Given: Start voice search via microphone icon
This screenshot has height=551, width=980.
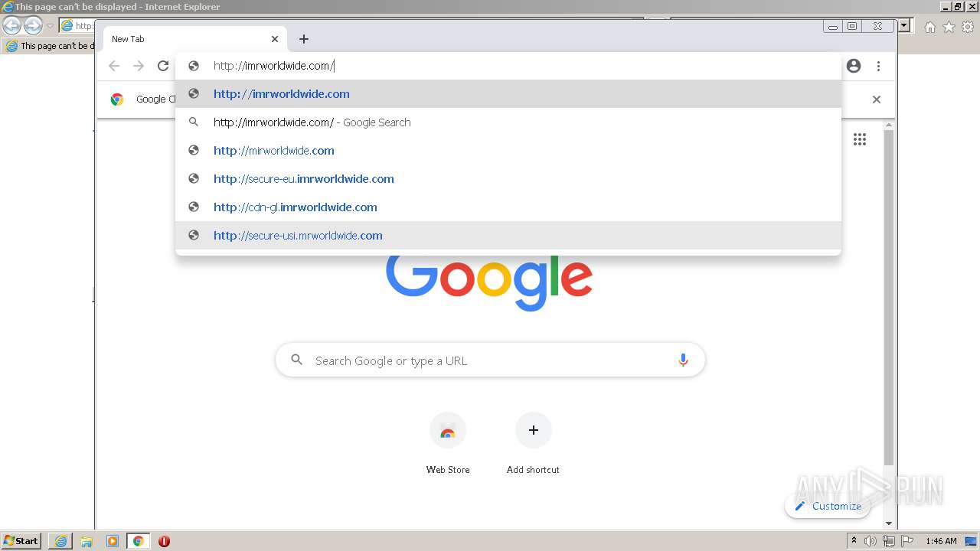Looking at the screenshot, I should click(683, 360).
